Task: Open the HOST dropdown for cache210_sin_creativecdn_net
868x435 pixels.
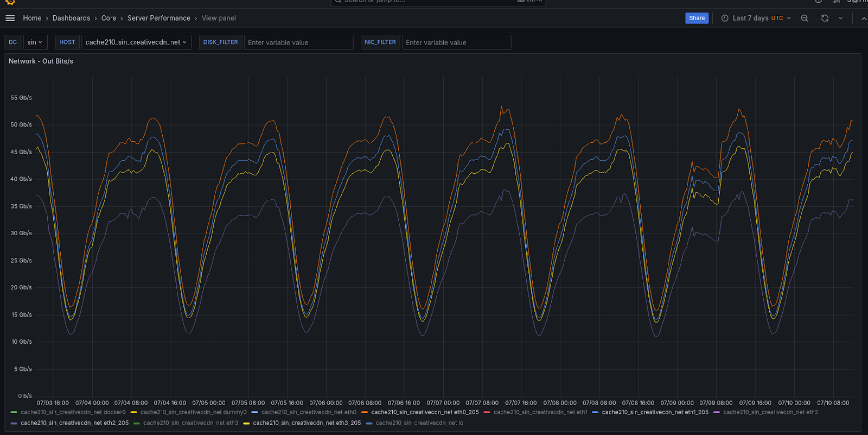Action: point(136,42)
